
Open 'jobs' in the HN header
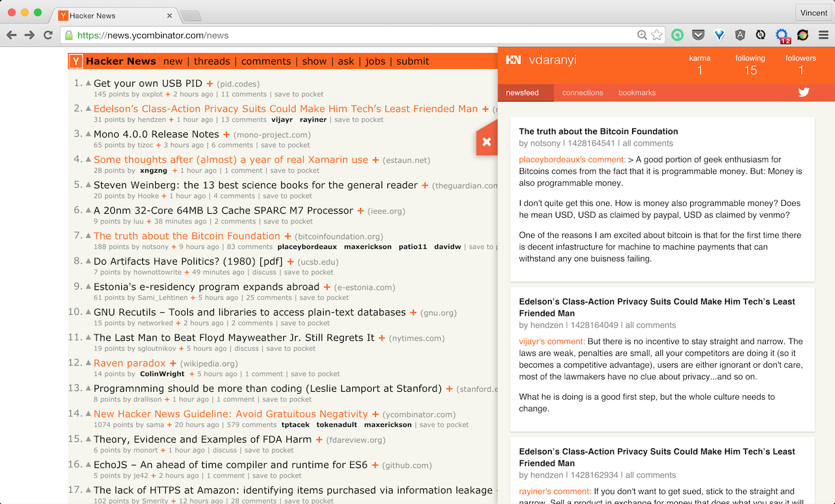(375, 61)
